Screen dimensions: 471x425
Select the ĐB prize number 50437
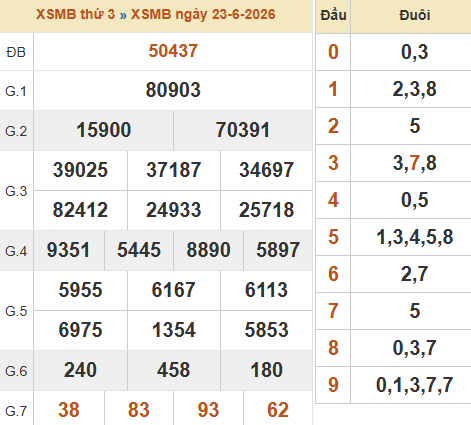click(173, 51)
